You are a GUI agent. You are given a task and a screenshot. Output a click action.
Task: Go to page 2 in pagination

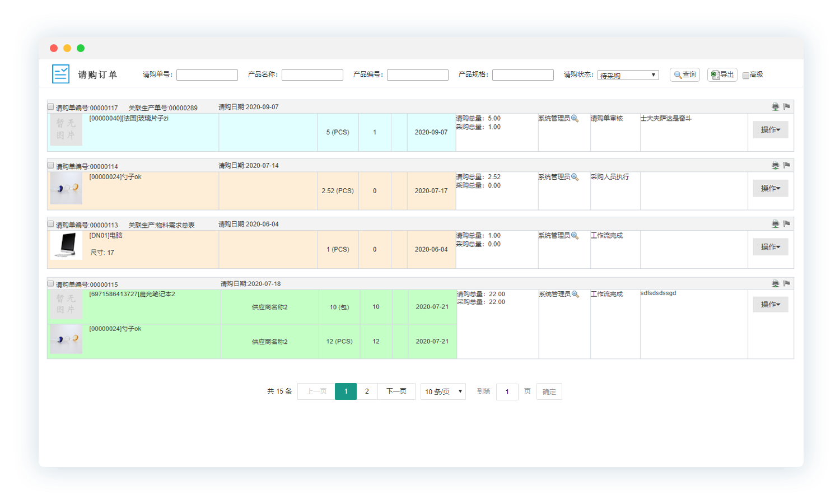(x=367, y=391)
